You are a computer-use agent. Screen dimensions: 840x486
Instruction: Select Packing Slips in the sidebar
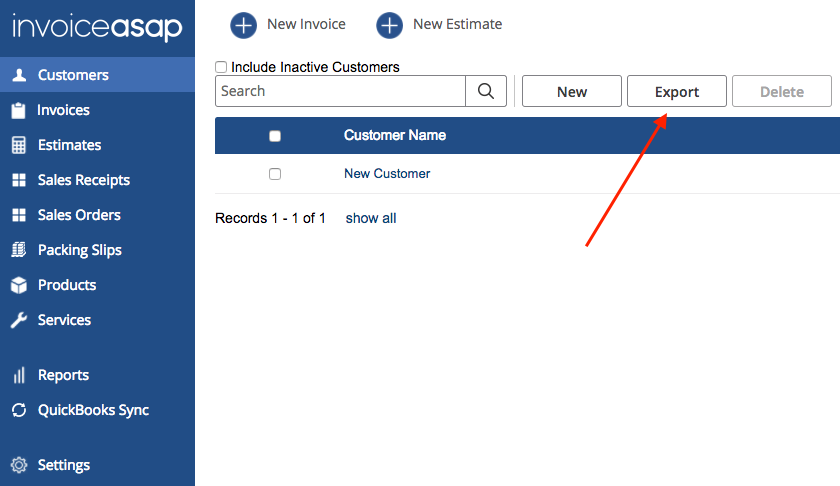[x=79, y=250]
